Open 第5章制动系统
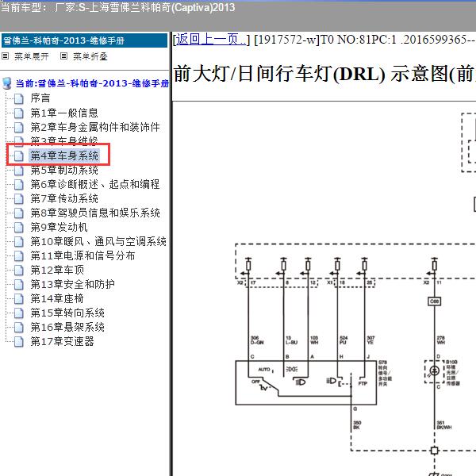 point(64,170)
